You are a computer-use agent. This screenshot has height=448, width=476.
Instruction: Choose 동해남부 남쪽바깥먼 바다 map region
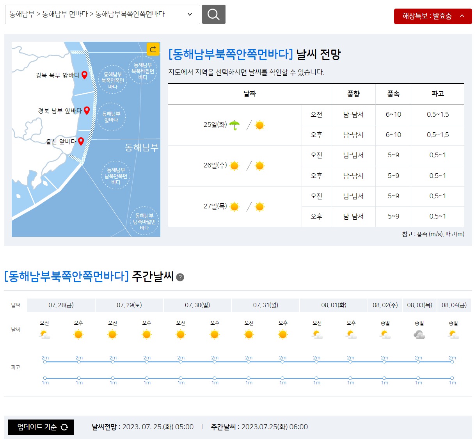pyautogui.click(x=144, y=221)
